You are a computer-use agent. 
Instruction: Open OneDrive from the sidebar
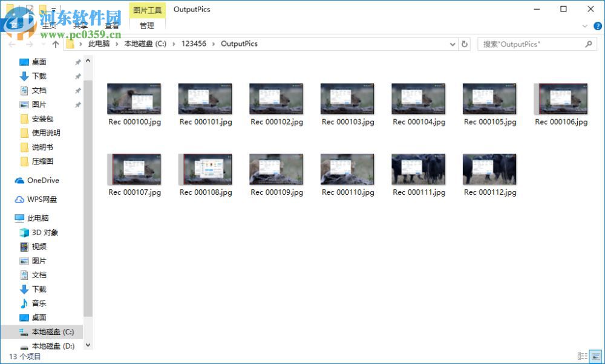pos(41,180)
